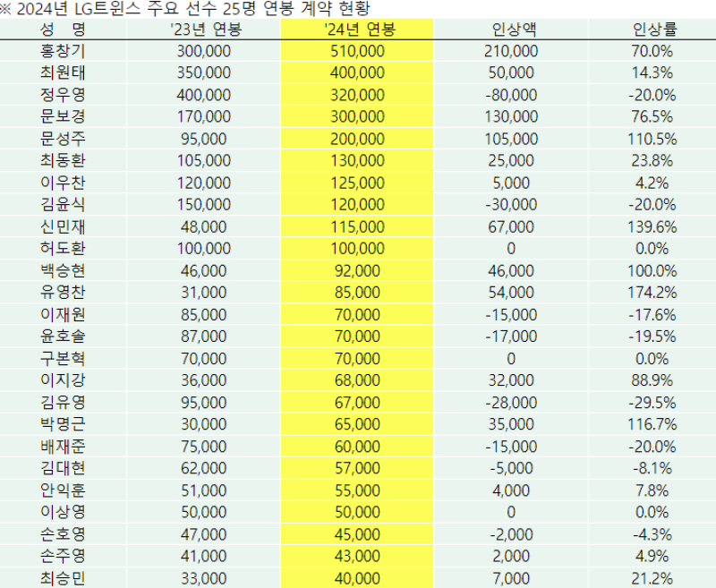Select the name cell 신민재
The image size is (716, 588).
[63, 226]
